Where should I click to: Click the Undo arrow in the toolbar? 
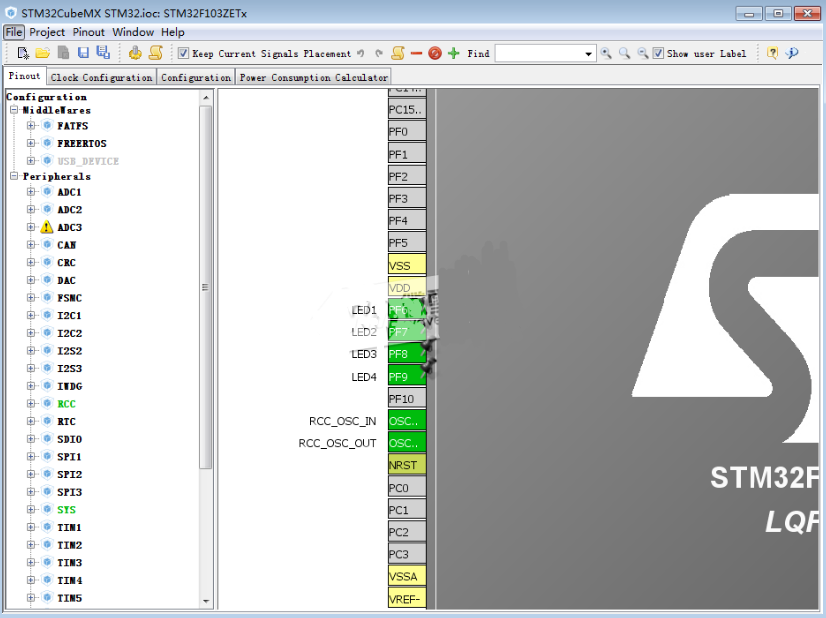click(361, 53)
